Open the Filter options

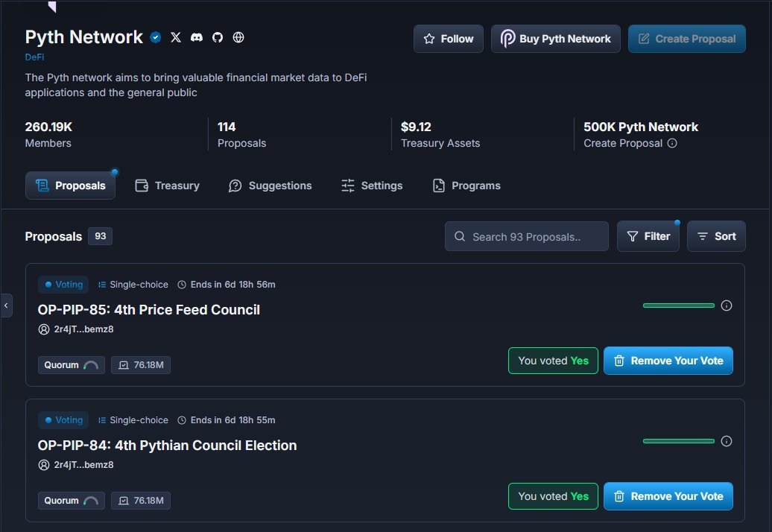point(648,236)
